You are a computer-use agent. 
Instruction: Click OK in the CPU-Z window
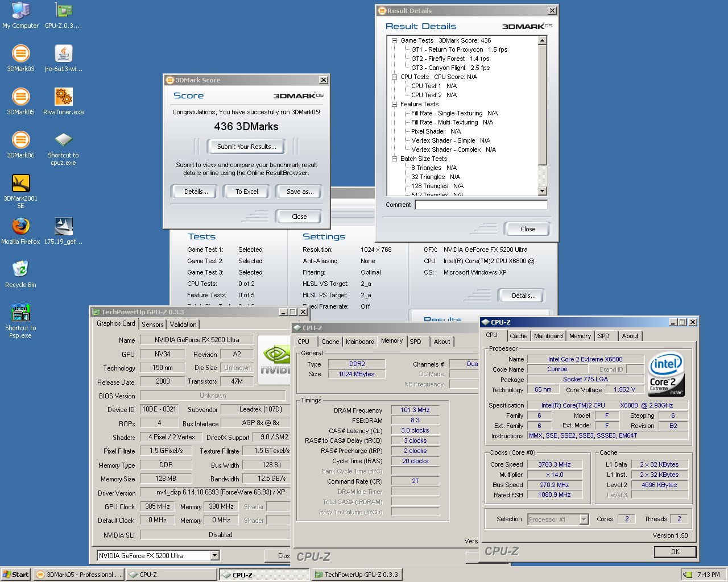coord(675,551)
